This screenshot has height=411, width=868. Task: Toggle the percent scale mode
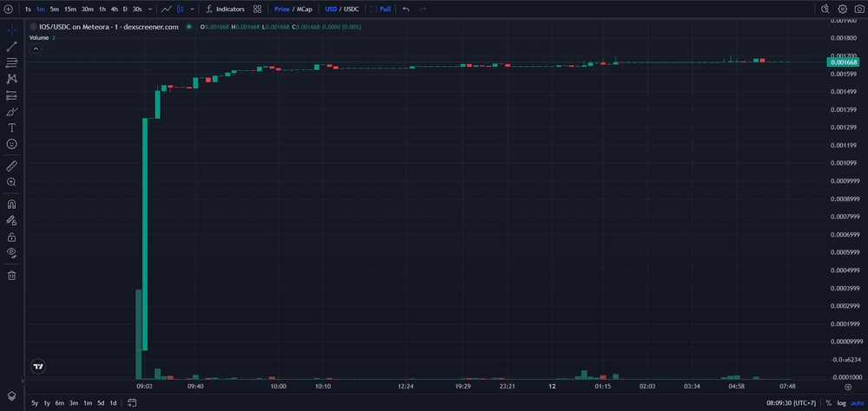tap(829, 403)
